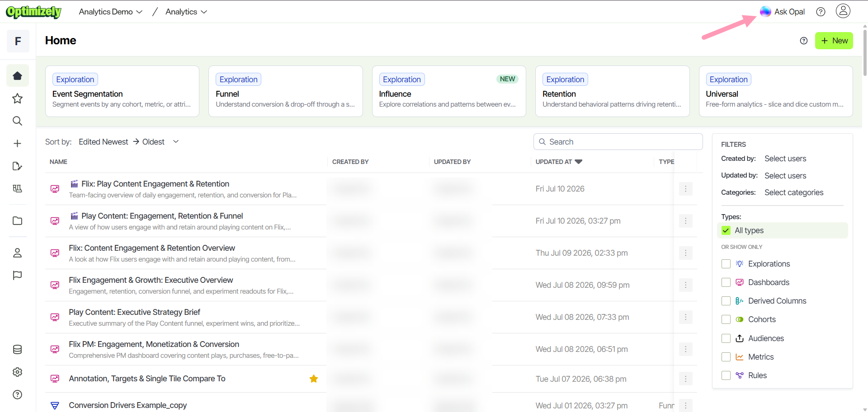
Task: Check the Explorations type checkbox
Action: click(x=726, y=264)
